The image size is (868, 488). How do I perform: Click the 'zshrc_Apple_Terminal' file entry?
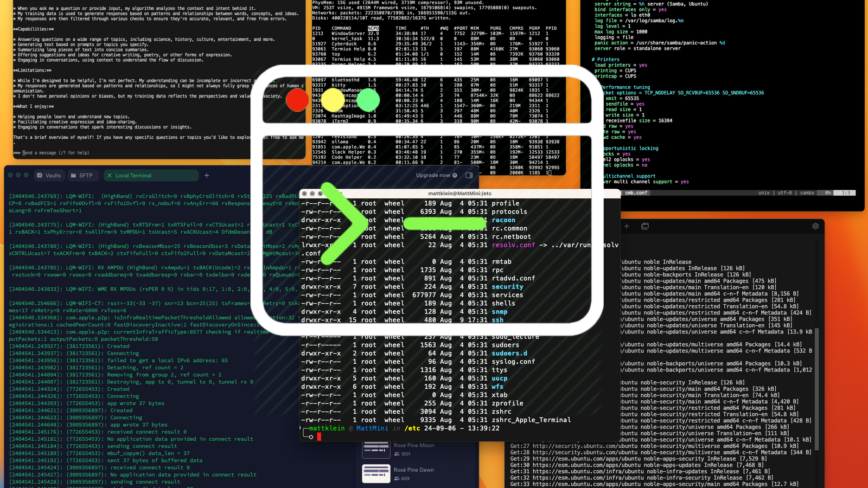(x=531, y=420)
